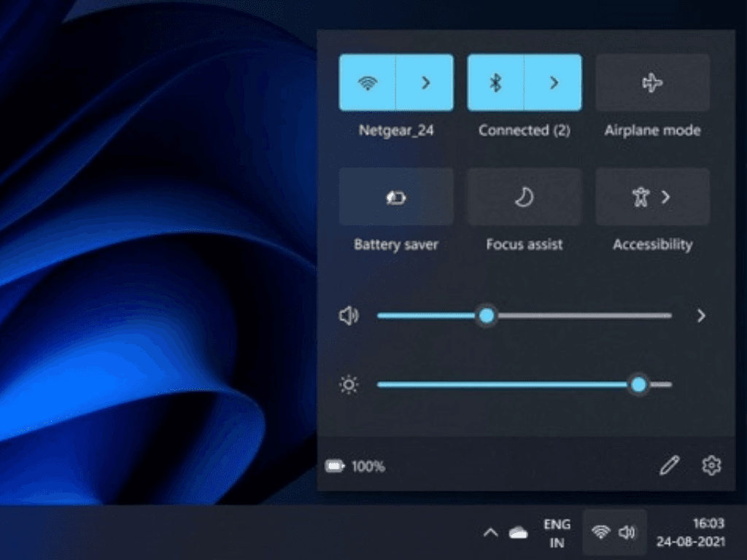Open the Accessibility options tile
Viewport: 747px width, 560px height.
point(652,197)
